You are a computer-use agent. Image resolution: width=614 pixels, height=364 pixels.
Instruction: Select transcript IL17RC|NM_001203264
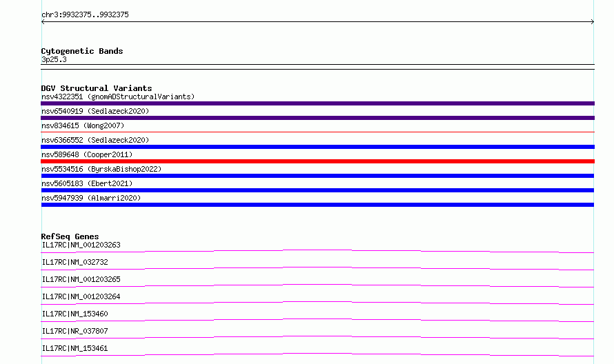coord(81,296)
